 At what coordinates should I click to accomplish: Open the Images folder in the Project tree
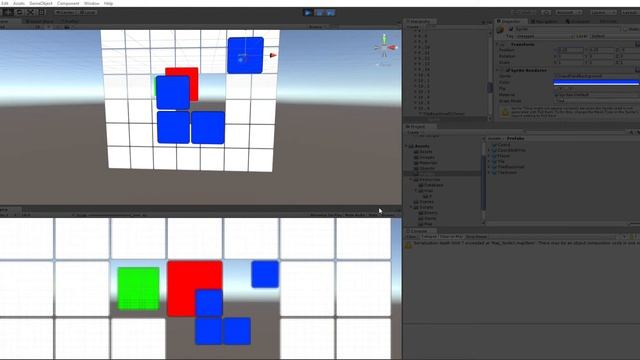pyautogui.click(x=424, y=157)
